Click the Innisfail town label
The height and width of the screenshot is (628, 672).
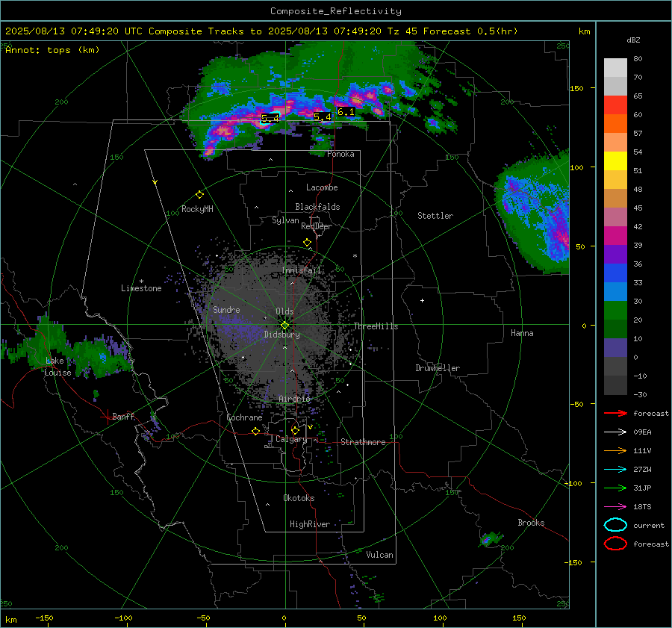pyautogui.click(x=301, y=270)
